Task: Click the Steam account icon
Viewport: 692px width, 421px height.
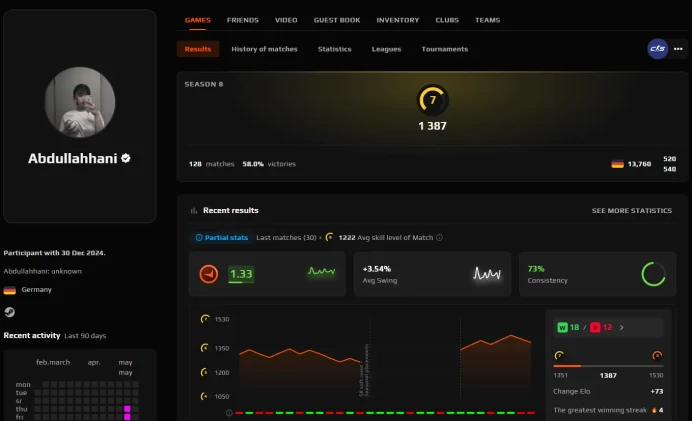Action: (x=9, y=312)
